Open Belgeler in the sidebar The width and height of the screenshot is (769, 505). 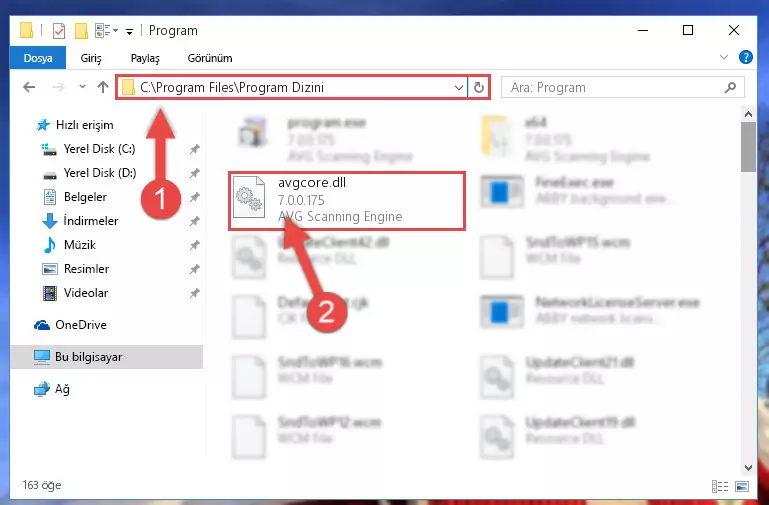75,197
